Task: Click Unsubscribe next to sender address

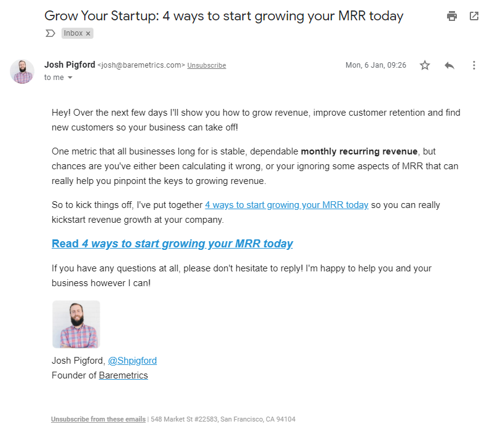Action: [207, 66]
